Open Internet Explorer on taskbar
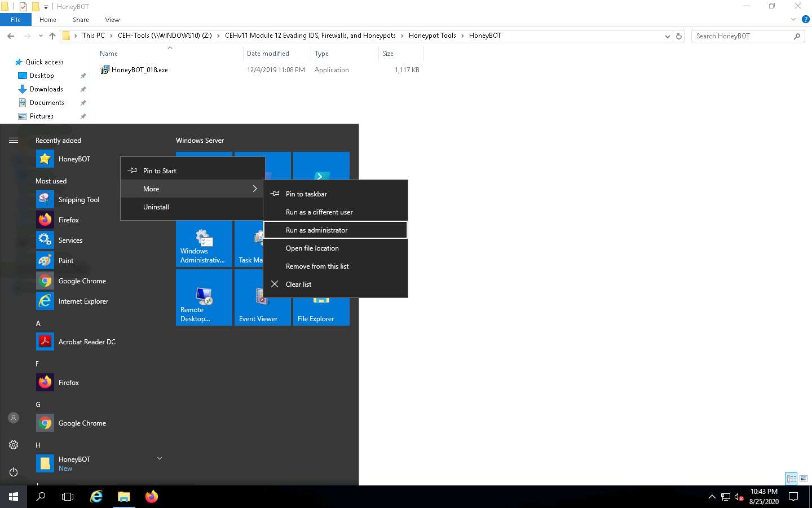This screenshot has width=812, height=508. [x=96, y=497]
